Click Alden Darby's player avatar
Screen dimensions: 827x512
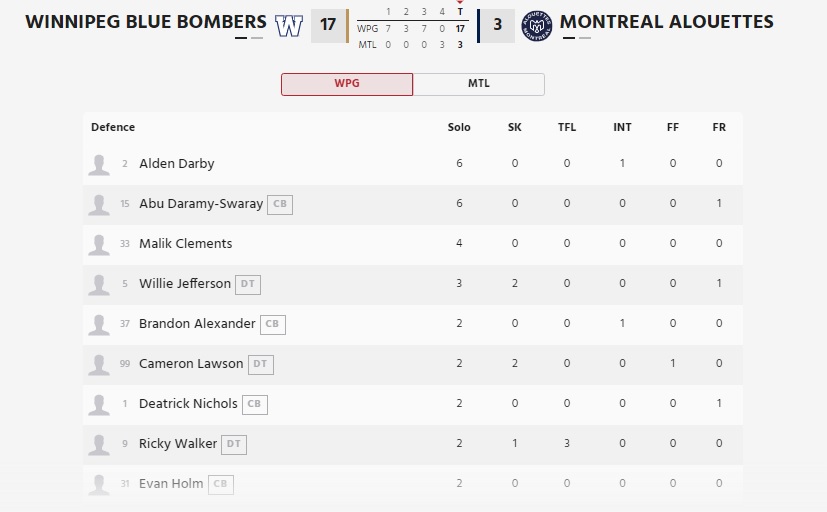(99, 164)
